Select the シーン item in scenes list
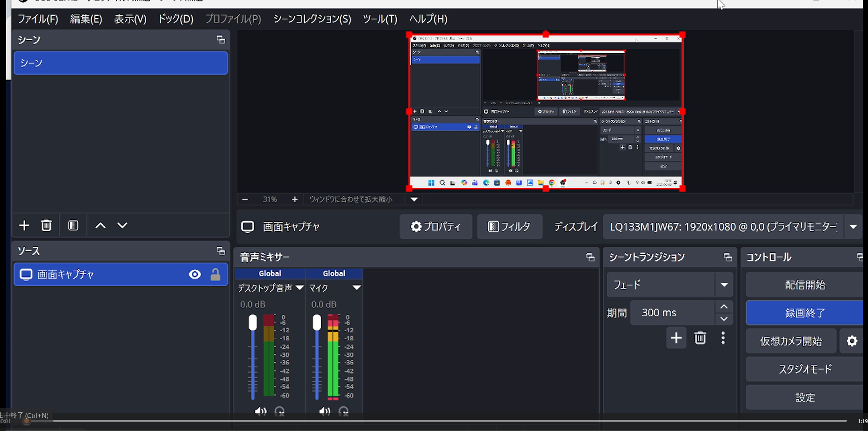 121,63
